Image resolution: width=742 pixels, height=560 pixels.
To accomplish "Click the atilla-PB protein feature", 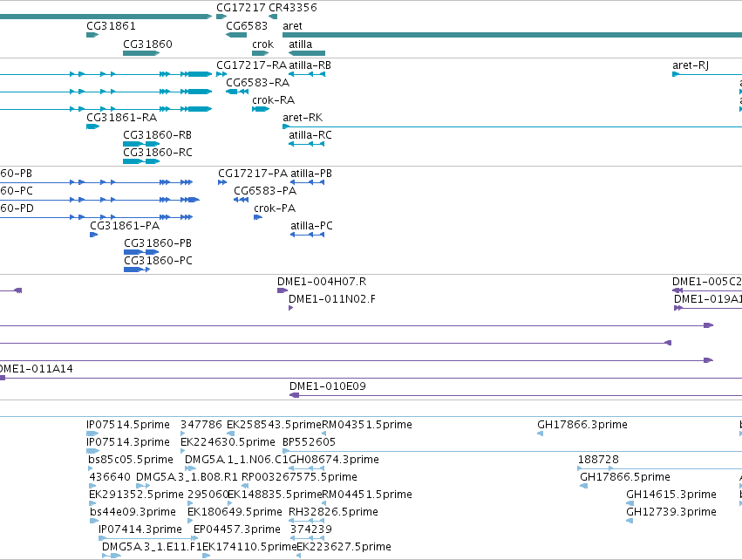I will tap(308, 182).
